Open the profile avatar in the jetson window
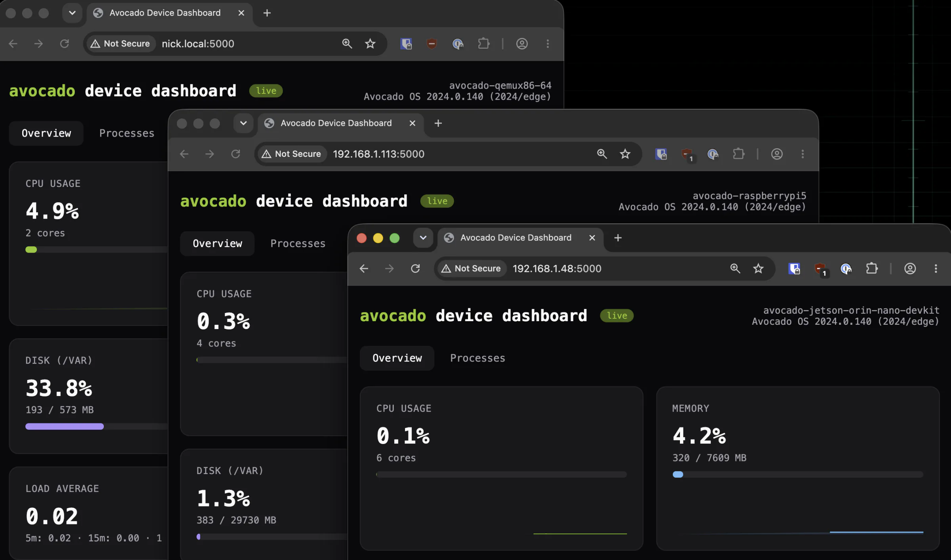This screenshot has width=951, height=560. point(910,269)
